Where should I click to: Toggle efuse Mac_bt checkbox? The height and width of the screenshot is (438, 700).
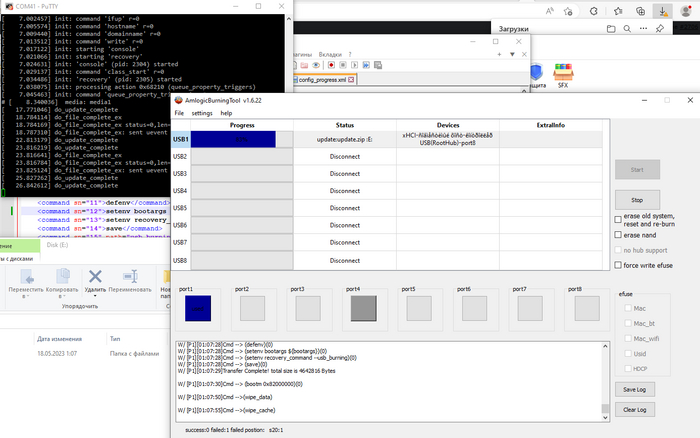(x=628, y=323)
